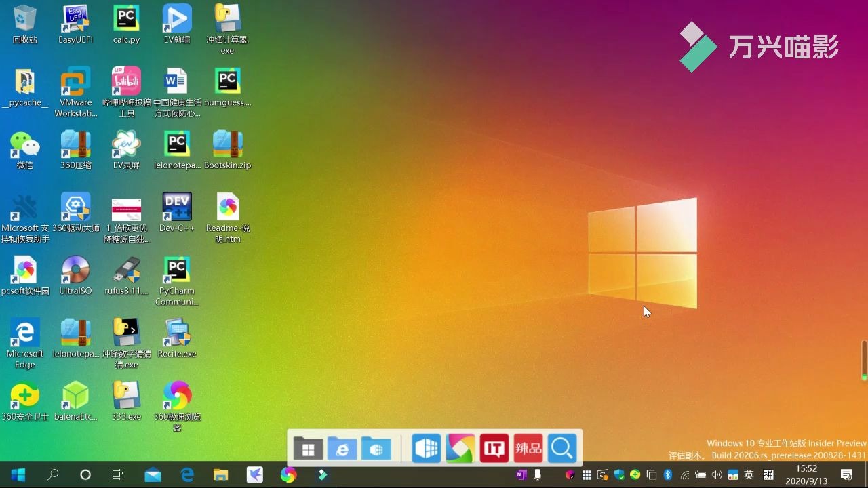Open the red IT app in the dock
Viewport: 868px width, 488px height.
point(494,448)
